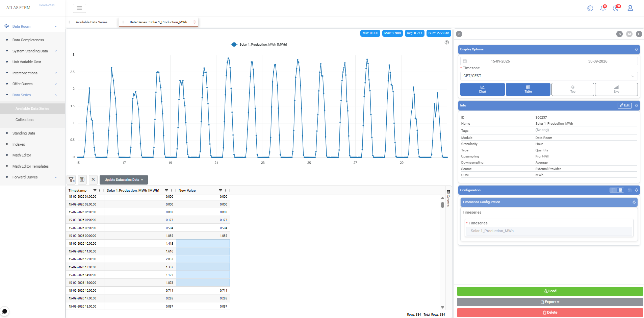Discard edits with the X toolbar button
Viewport: 644px width, 318px height.
pyautogui.click(x=93, y=180)
